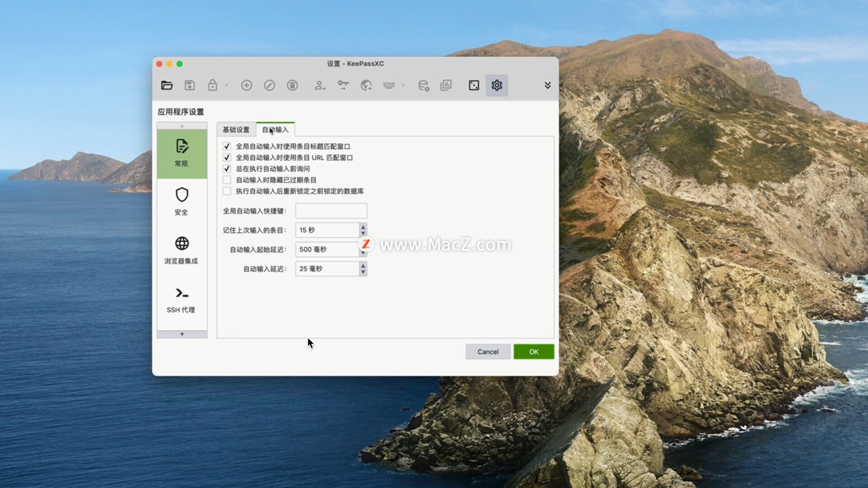The height and width of the screenshot is (488, 868).
Task: Click the open database folder icon
Action: coord(167,85)
